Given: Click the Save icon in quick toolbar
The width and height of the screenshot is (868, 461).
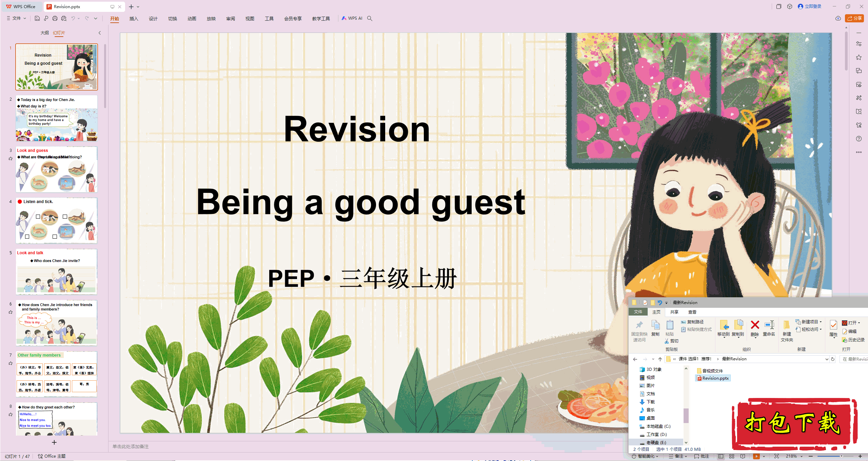Looking at the screenshot, I should click(x=37, y=18).
